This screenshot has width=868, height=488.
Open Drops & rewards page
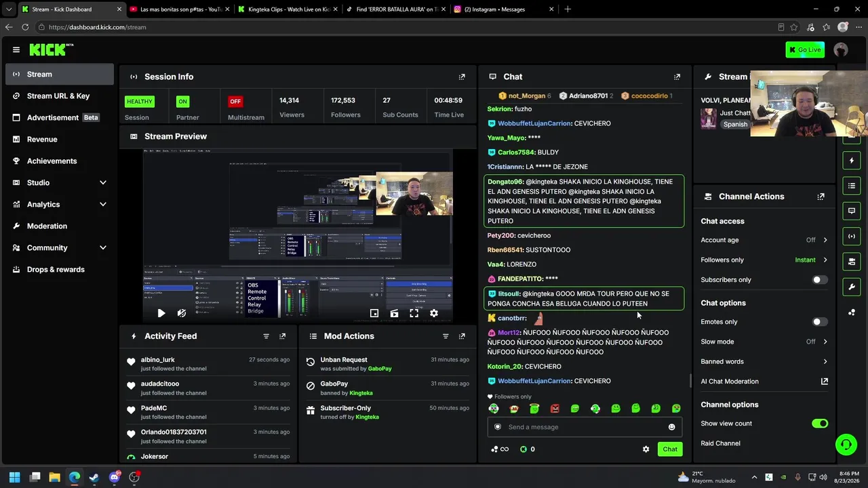pos(60,270)
